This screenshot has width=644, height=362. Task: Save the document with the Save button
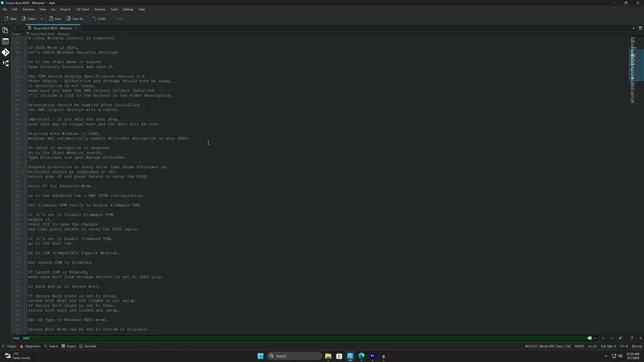55,19
